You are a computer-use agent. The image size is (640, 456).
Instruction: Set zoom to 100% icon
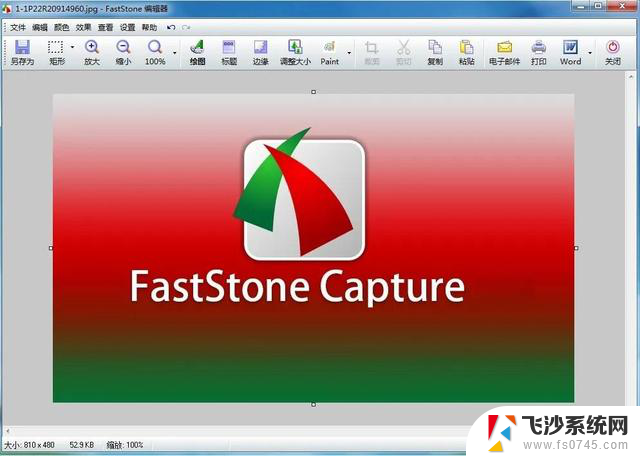(x=155, y=52)
